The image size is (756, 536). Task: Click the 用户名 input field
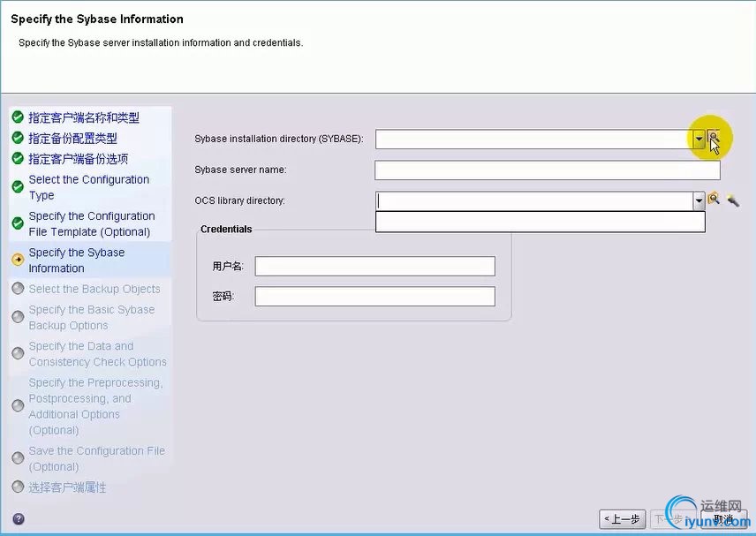click(374, 266)
